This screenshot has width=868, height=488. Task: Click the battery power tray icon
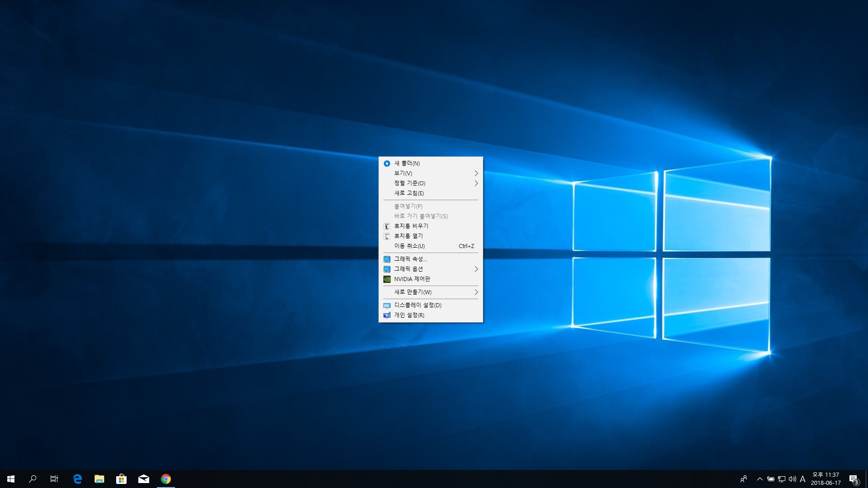pyautogui.click(x=771, y=479)
